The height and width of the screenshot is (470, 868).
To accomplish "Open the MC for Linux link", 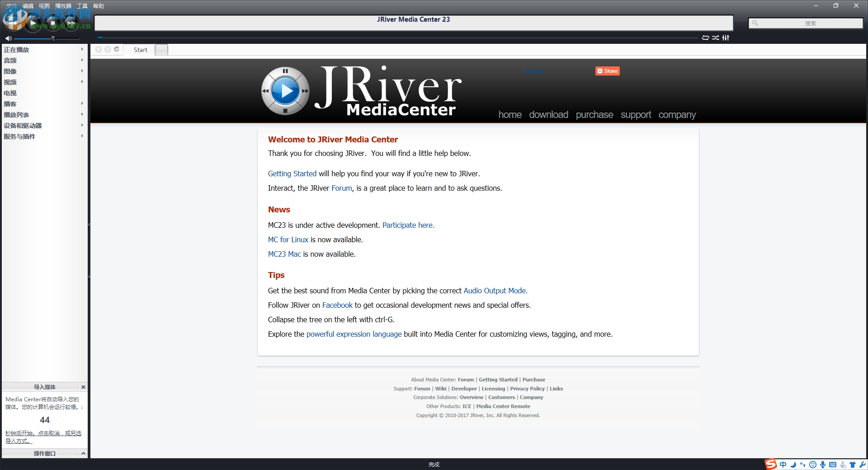I will coord(288,240).
